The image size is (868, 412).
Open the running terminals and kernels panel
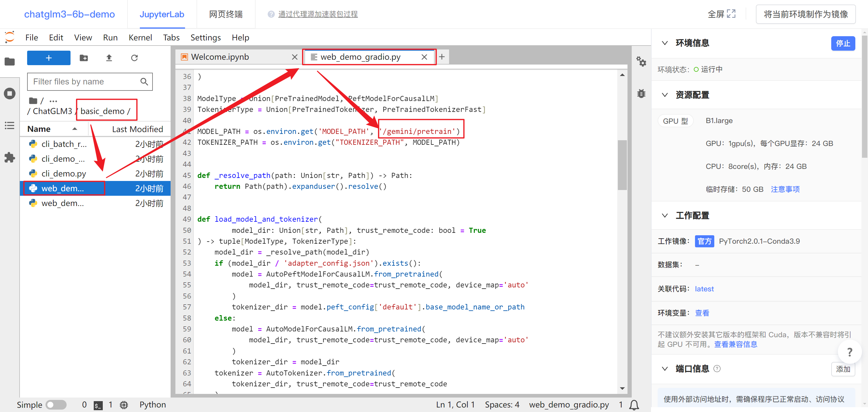point(10,93)
